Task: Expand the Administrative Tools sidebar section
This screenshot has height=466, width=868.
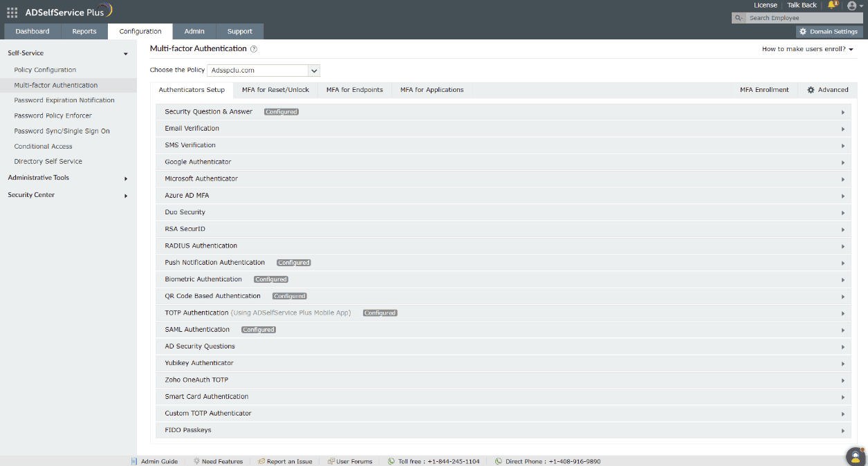Action: pyautogui.click(x=126, y=178)
